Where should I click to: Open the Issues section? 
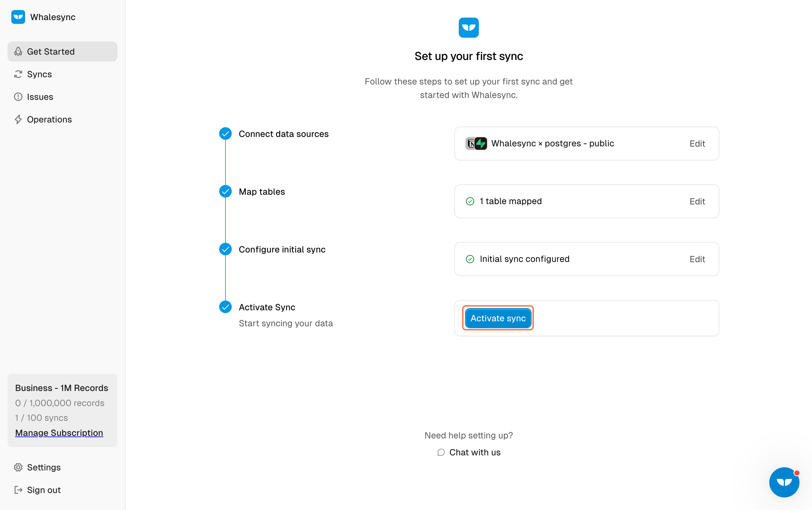pyautogui.click(x=40, y=97)
